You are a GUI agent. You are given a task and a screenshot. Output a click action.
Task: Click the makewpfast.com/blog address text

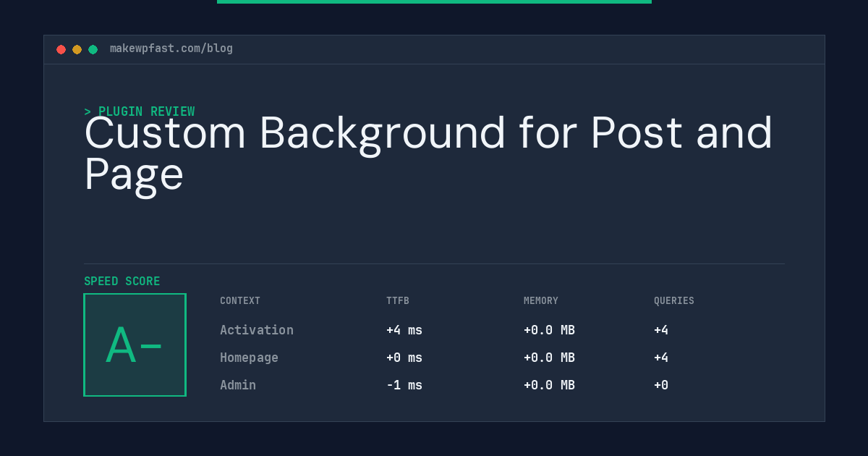click(x=171, y=48)
